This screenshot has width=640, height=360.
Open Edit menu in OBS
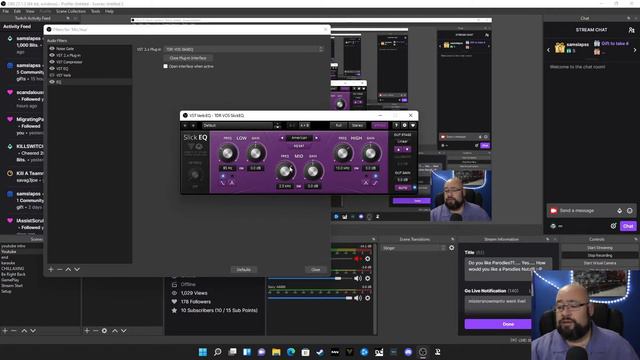(x=18, y=11)
